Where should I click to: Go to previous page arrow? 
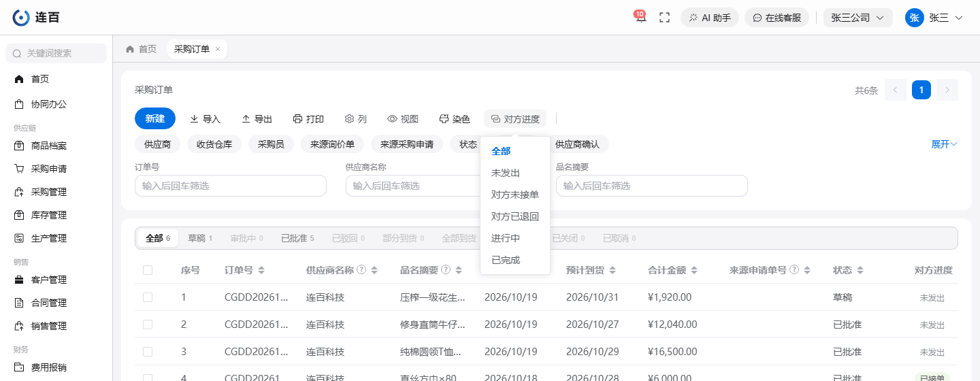[896, 90]
